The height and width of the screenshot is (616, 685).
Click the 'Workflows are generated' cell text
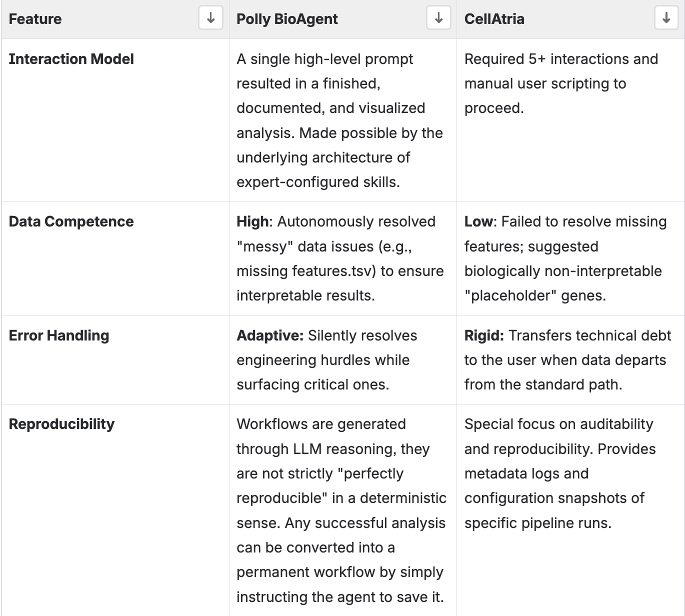point(321,424)
